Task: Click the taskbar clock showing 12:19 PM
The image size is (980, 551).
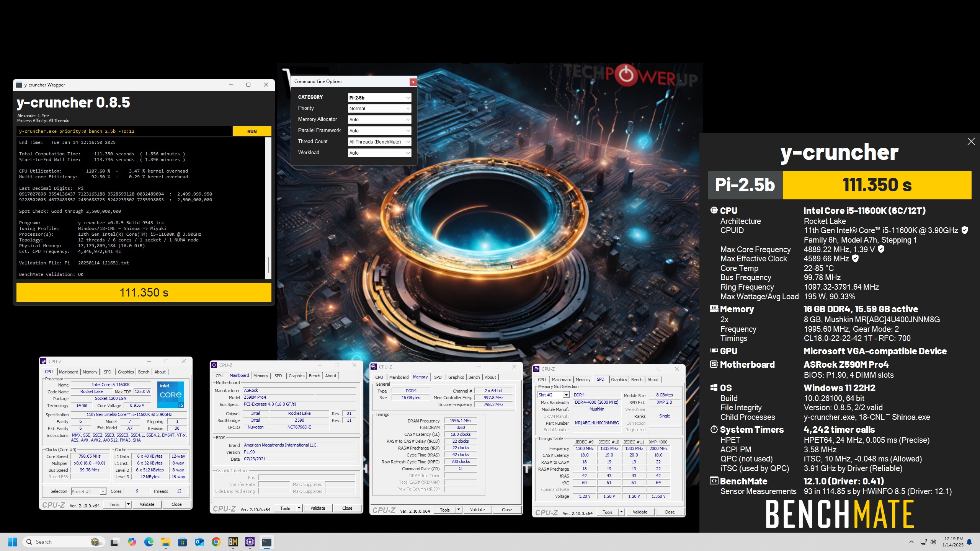Action: 952,542
